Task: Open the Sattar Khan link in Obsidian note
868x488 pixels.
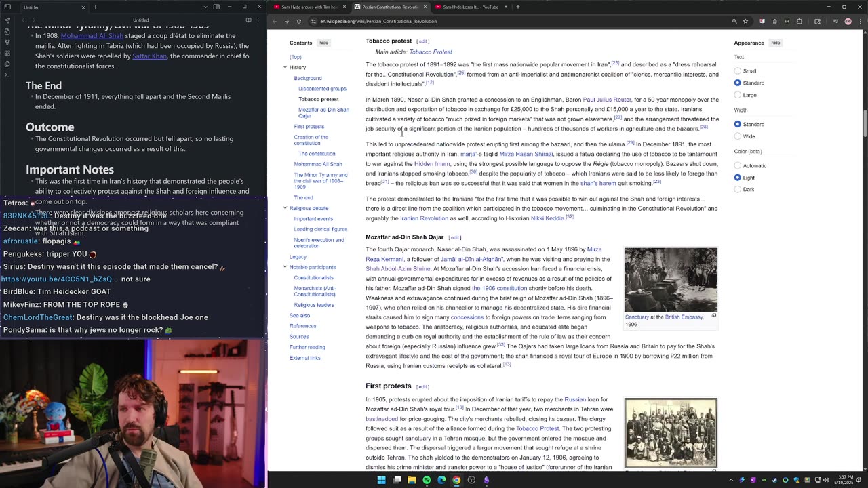Action: pyautogui.click(x=150, y=56)
